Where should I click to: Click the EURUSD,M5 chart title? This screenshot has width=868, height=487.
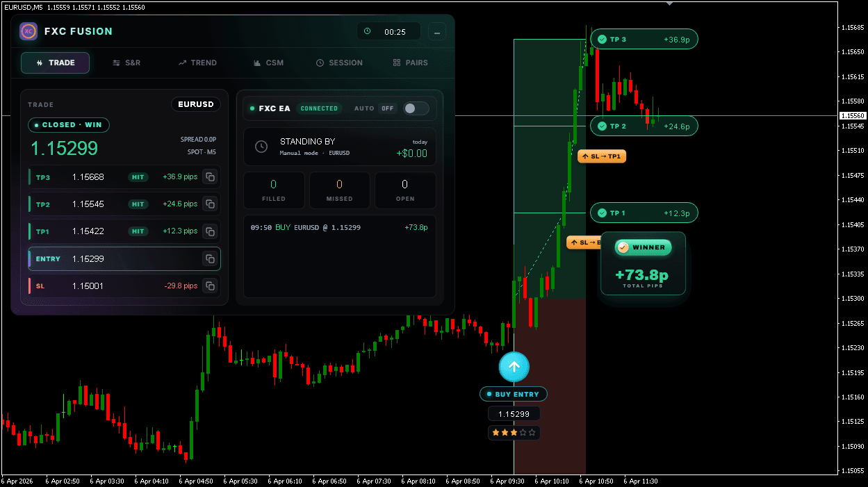pos(22,7)
